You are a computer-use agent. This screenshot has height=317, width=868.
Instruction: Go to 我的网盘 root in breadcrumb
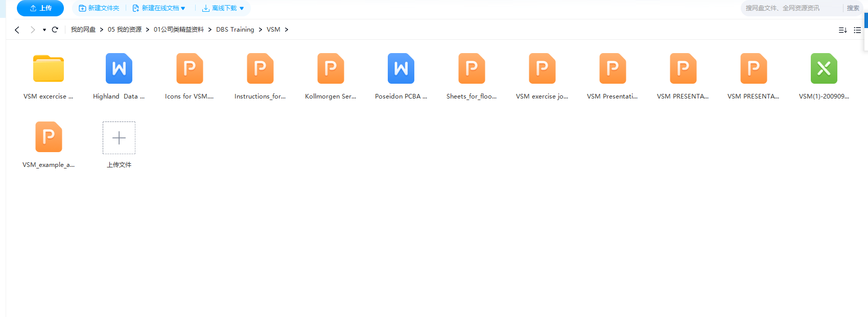pos(83,30)
